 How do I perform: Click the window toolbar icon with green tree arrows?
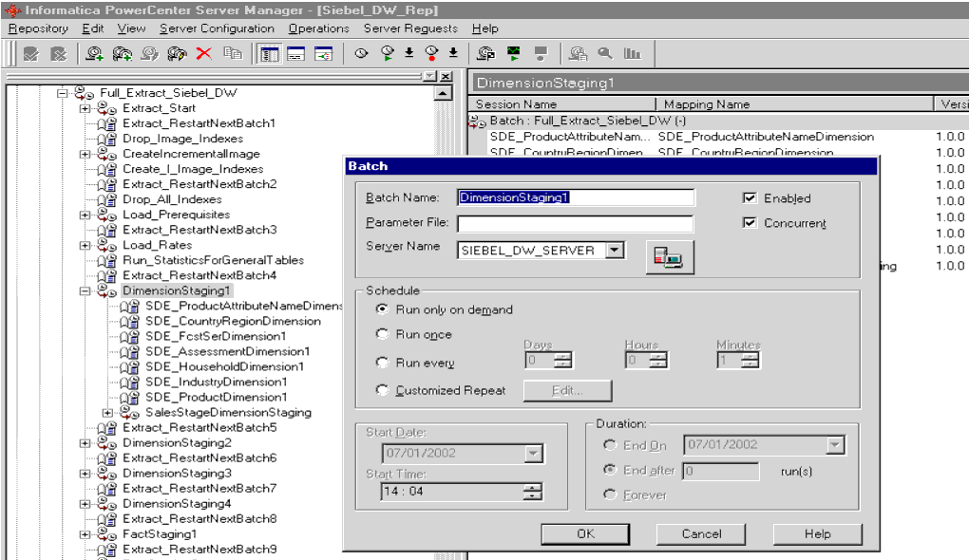(x=323, y=54)
